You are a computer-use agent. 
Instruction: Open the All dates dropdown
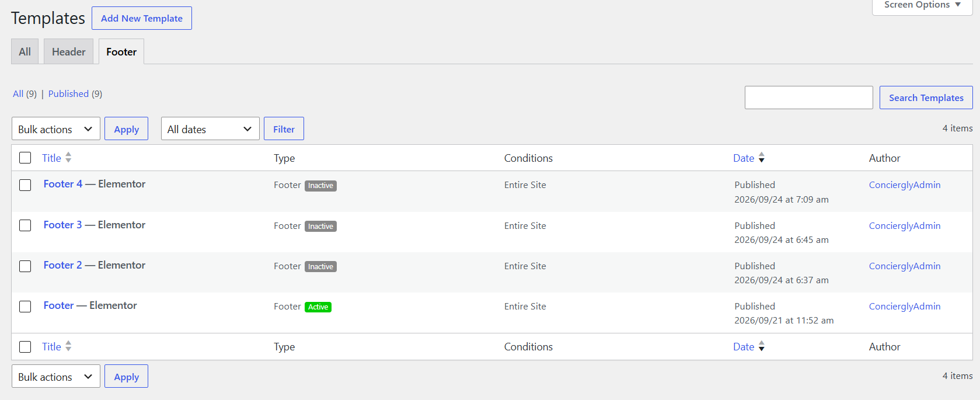pyautogui.click(x=210, y=128)
